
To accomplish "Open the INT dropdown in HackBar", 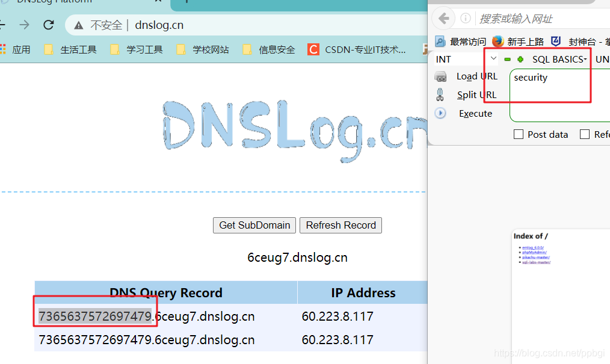I will tap(466, 59).
